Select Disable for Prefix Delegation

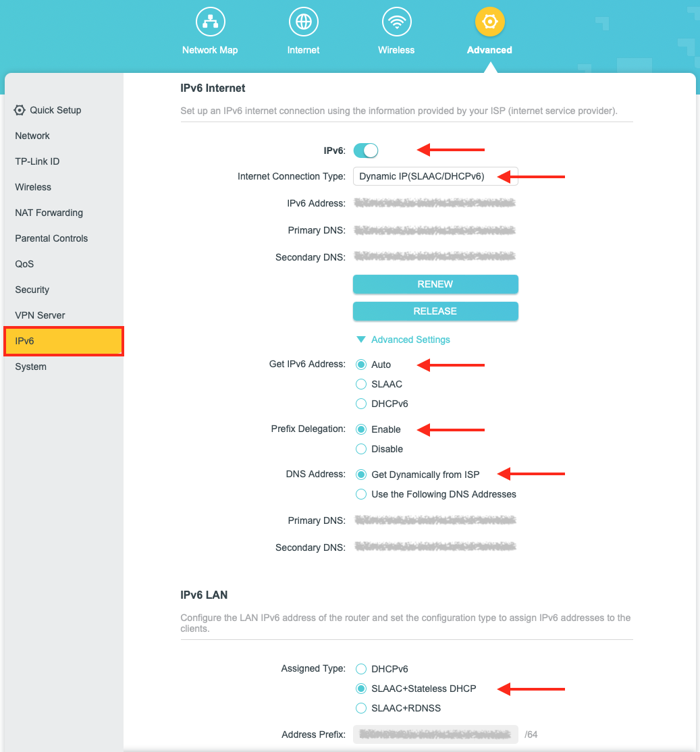click(361, 449)
